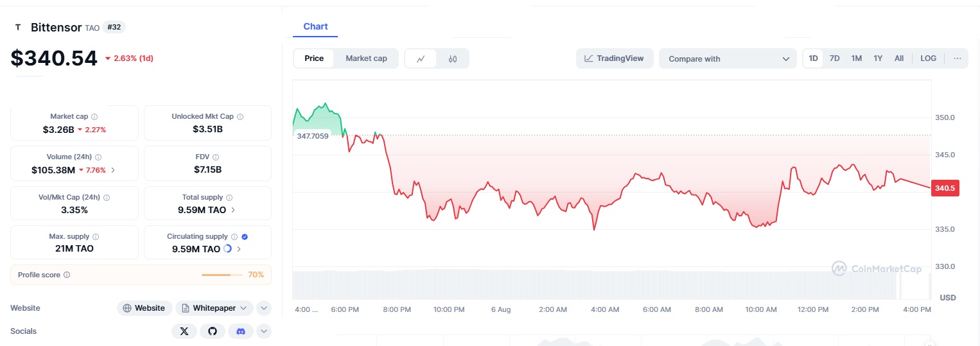Open the X (Twitter) social link
The height and width of the screenshot is (346, 980).
pyautogui.click(x=184, y=331)
